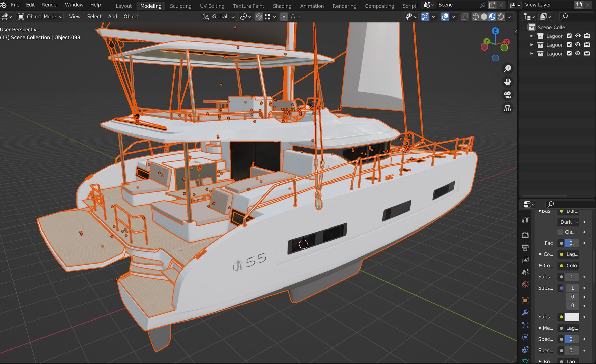This screenshot has height=364, width=596.
Task: Open the Output properties tab
Action: [x=525, y=248]
